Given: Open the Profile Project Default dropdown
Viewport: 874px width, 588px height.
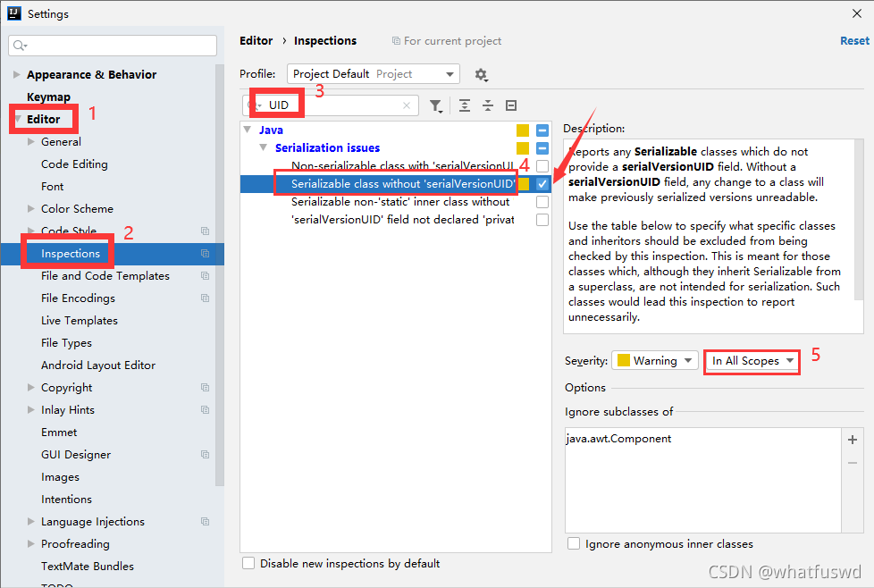Looking at the screenshot, I should point(374,73).
